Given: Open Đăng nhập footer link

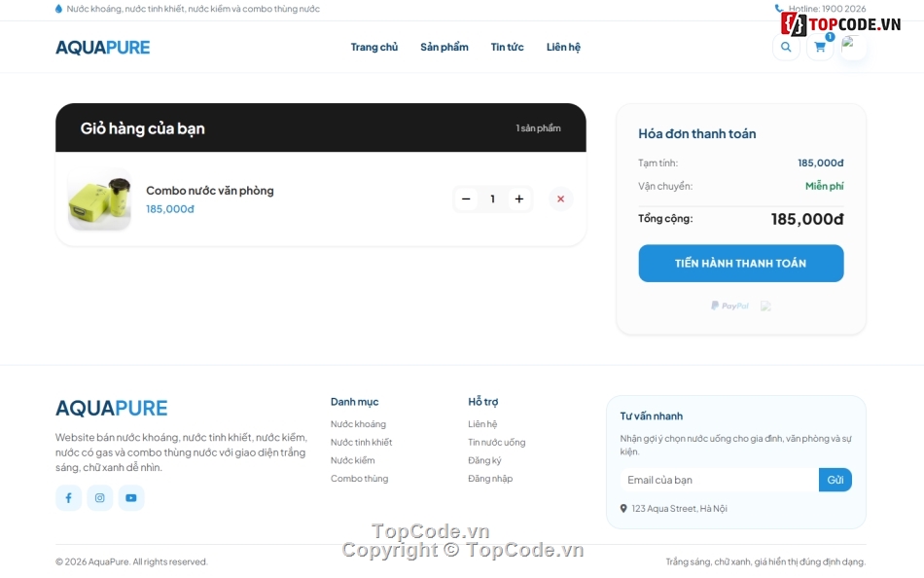Looking at the screenshot, I should click(x=490, y=479).
